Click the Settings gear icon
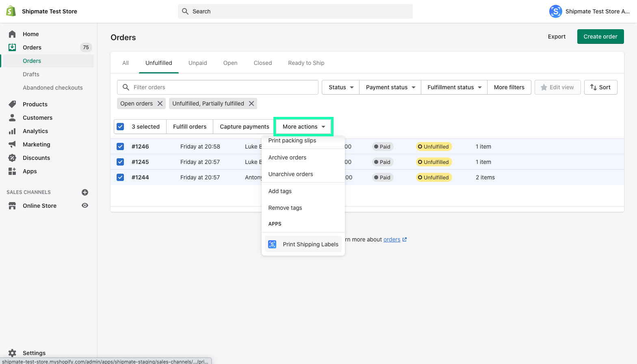Screen dimensions: 637x364 point(12,353)
